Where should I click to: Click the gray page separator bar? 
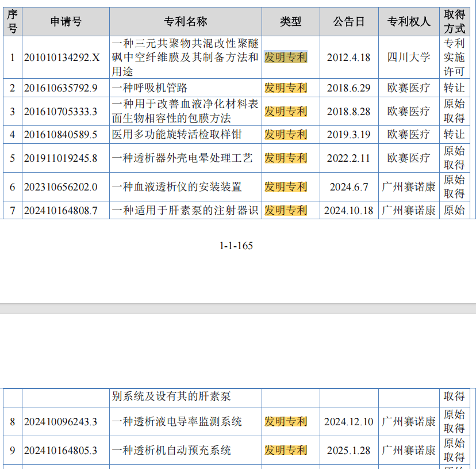coord(238,308)
